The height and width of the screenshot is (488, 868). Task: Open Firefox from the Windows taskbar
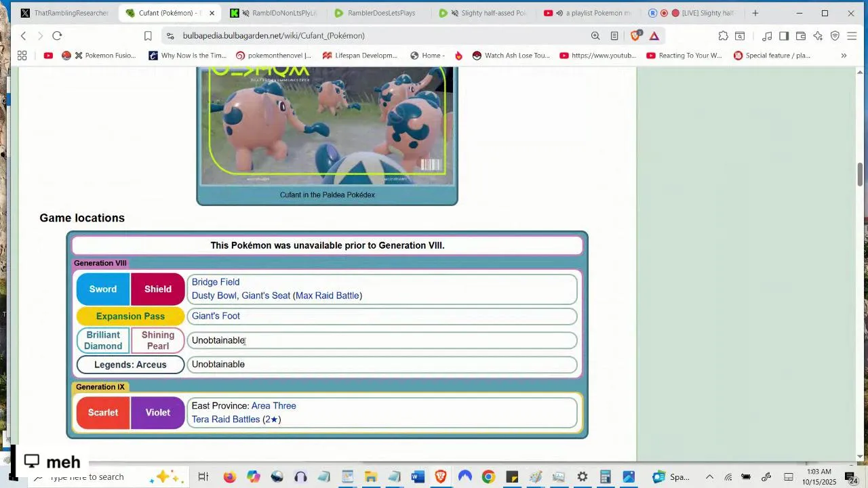pyautogui.click(x=229, y=477)
